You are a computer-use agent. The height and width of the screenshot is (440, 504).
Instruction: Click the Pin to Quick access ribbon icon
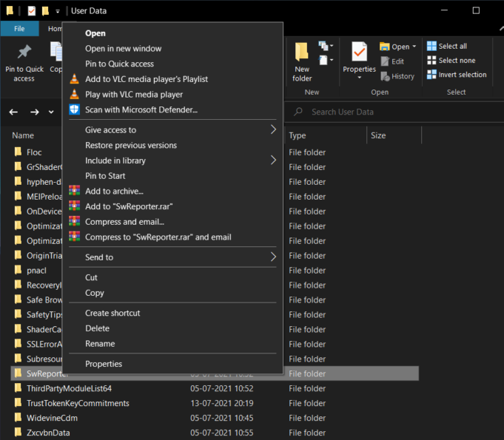pos(24,52)
